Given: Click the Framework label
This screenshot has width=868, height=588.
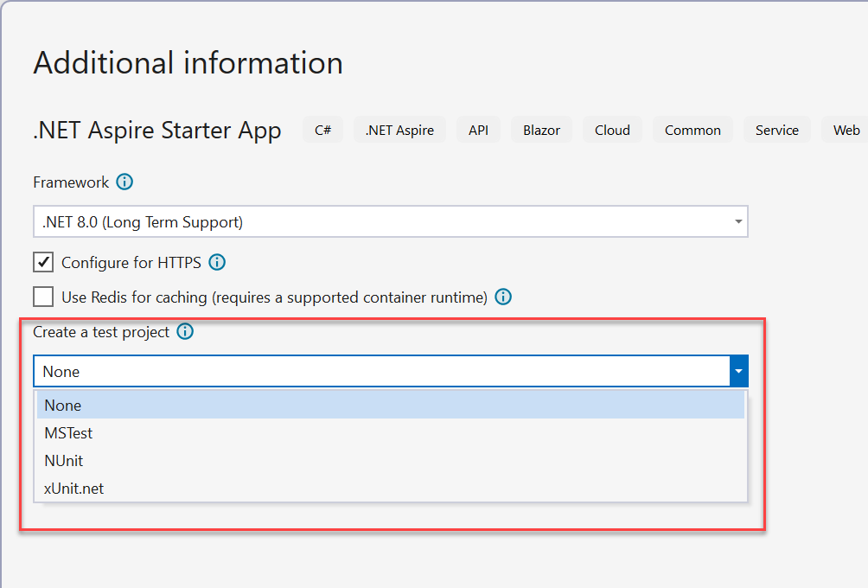Looking at the screenshot, I should click(71, 182).
